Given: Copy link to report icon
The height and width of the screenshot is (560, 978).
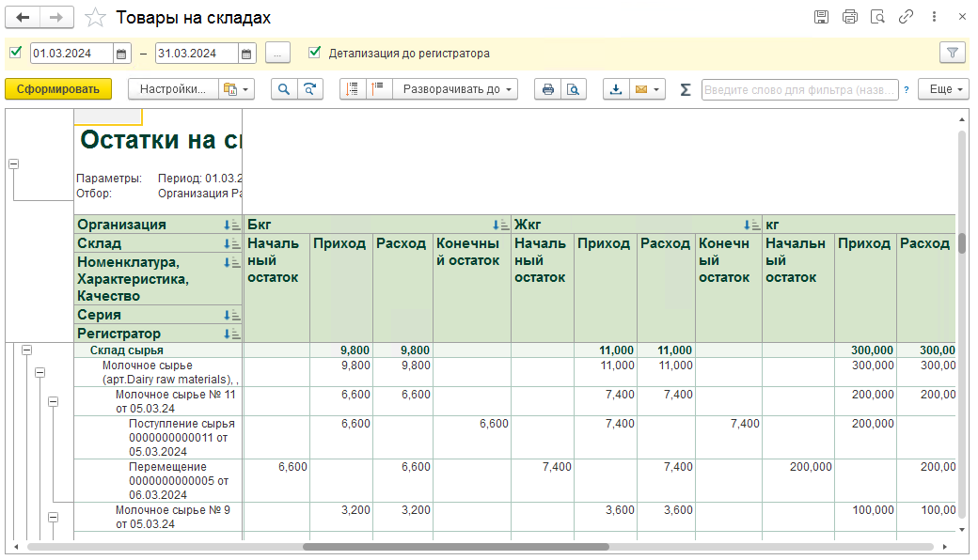Looking at the screenshot, I should [906, 17].
